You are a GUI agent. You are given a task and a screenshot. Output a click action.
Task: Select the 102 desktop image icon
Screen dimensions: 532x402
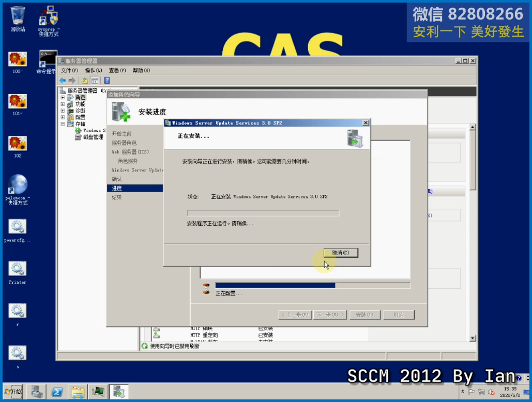18,147
